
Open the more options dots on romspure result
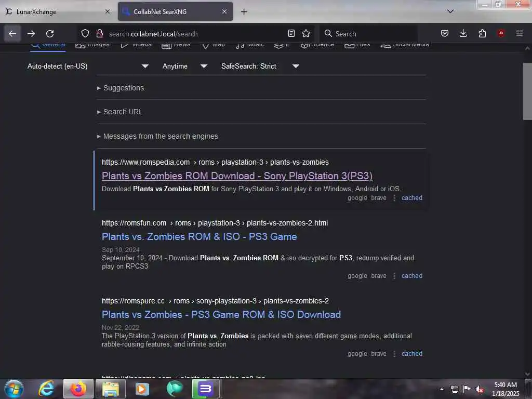point(394,353)
